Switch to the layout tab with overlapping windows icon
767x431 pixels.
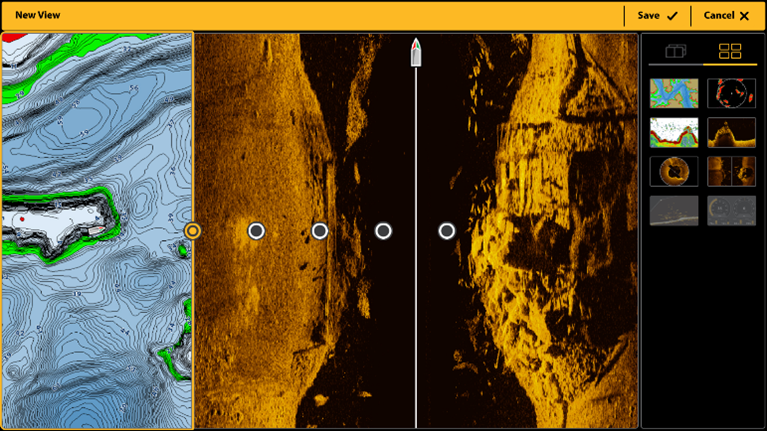(x=675, y=52)
